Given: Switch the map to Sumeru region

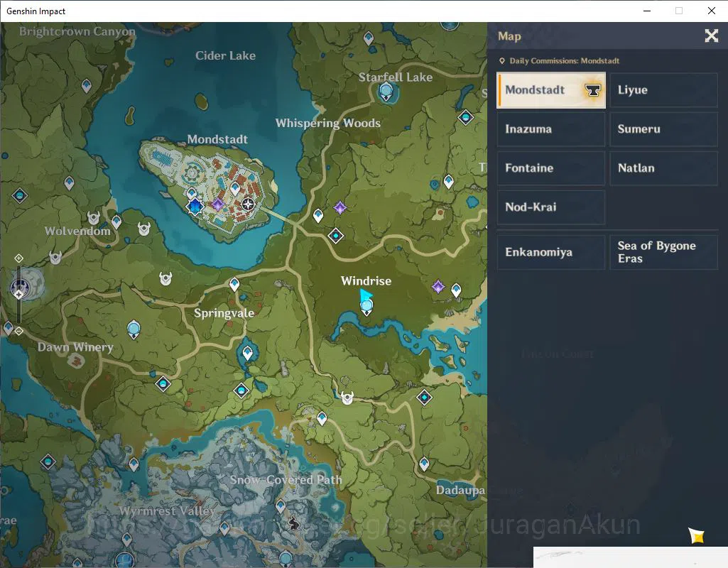Looking at the screenshot, I should [663, 129].
